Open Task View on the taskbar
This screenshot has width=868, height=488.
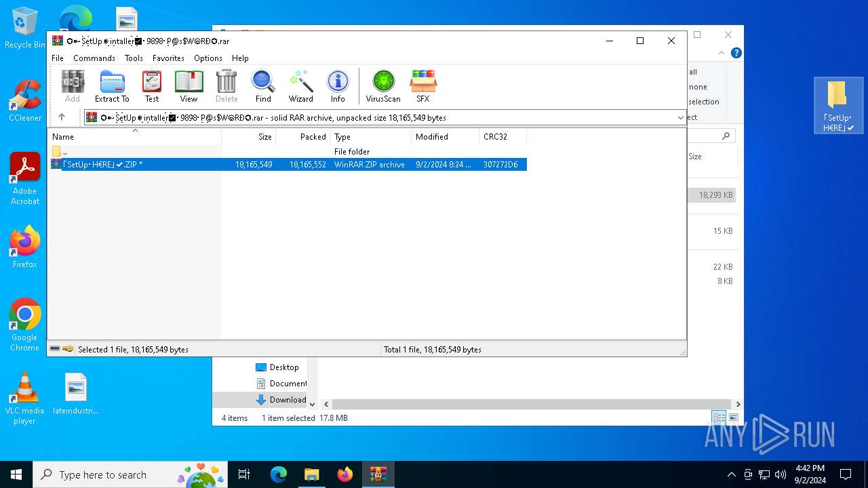point(244,474)
